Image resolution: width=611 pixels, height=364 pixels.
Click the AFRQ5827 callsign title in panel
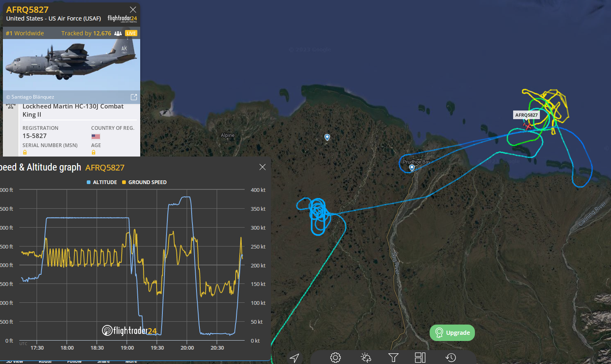point(27,9)
